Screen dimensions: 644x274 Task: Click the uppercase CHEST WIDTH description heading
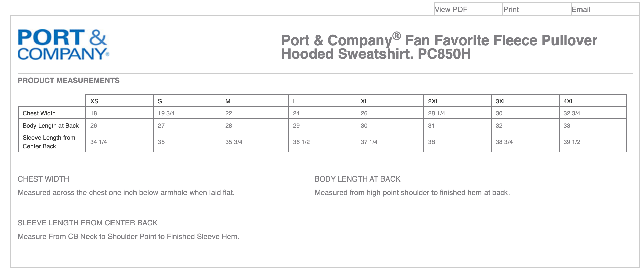43,179
